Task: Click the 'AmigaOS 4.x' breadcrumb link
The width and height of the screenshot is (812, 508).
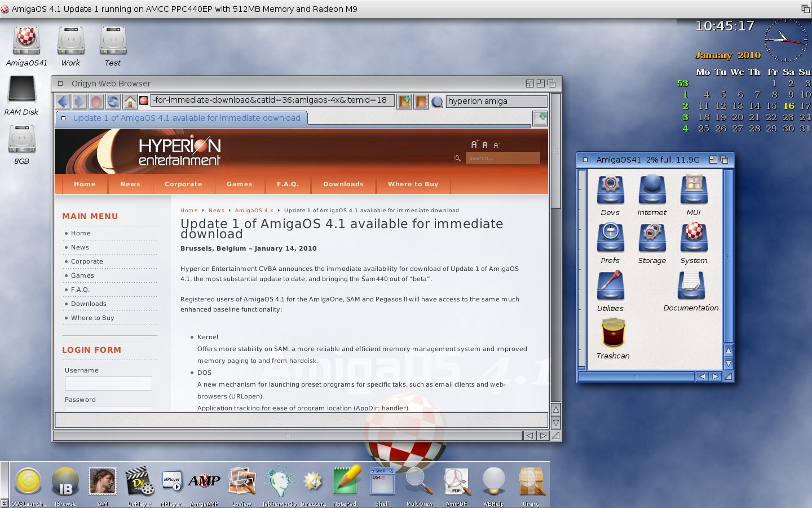Action: point(254,211)
